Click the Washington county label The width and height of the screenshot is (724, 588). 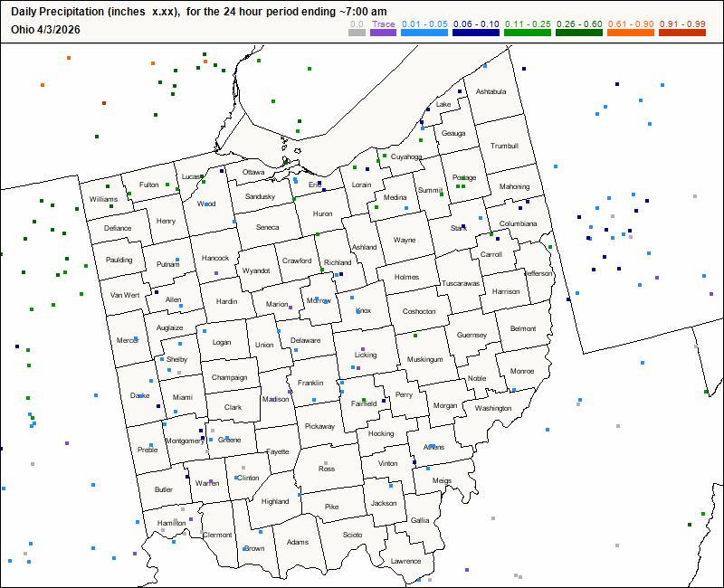pyautogui.click(x=493, y=408)
